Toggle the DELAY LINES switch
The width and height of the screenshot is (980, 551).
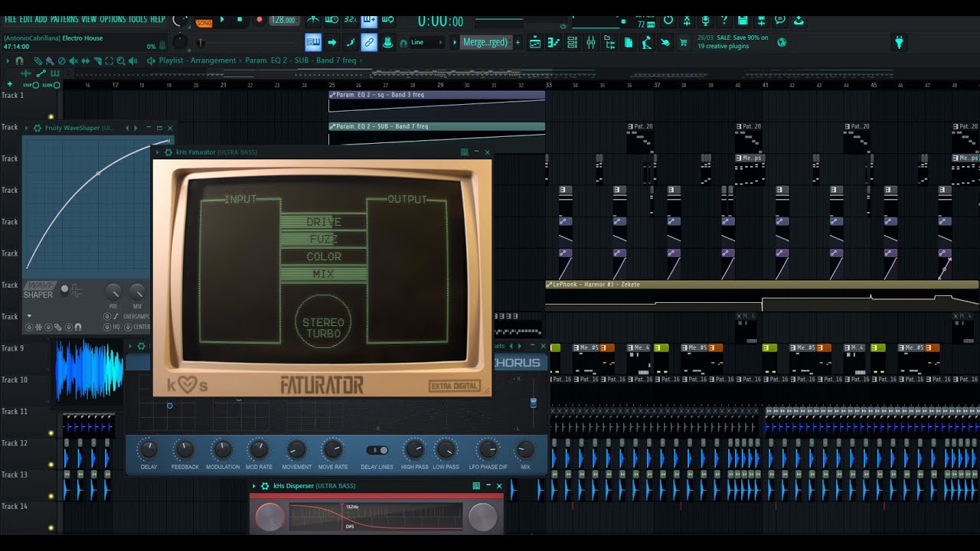tap(377, 450)
